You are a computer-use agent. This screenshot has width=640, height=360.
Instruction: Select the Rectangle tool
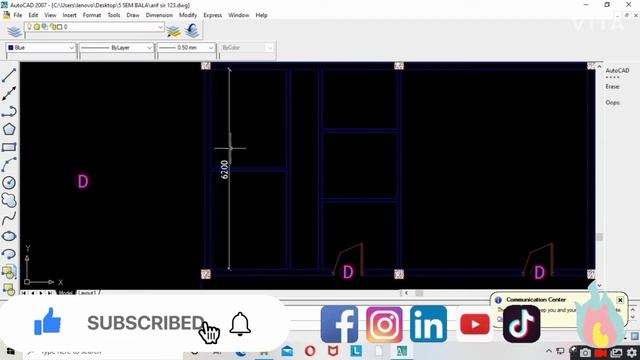point(9,147)
